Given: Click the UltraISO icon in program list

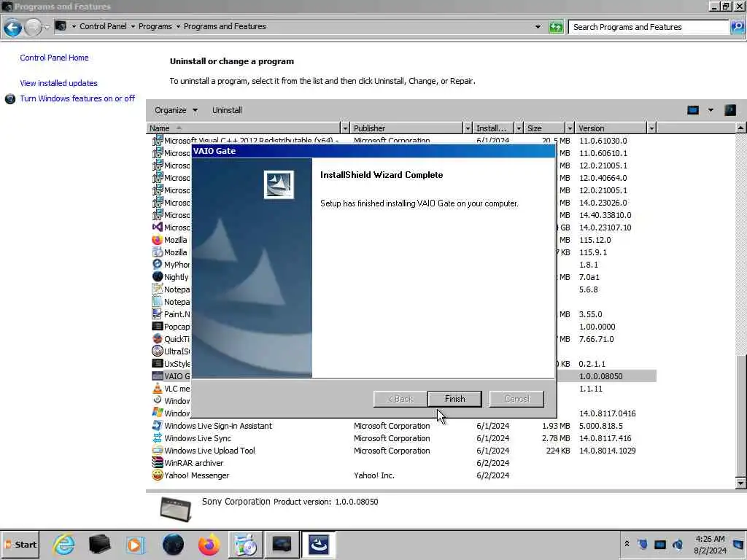Looking at the screenshot, I should click(158, 351).
